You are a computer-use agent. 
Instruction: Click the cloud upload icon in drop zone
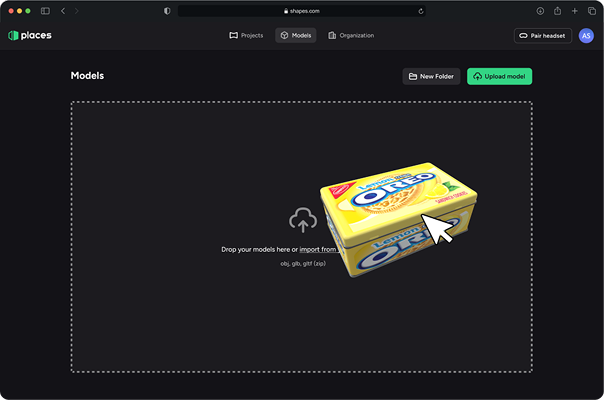click(x=303, y=220)
